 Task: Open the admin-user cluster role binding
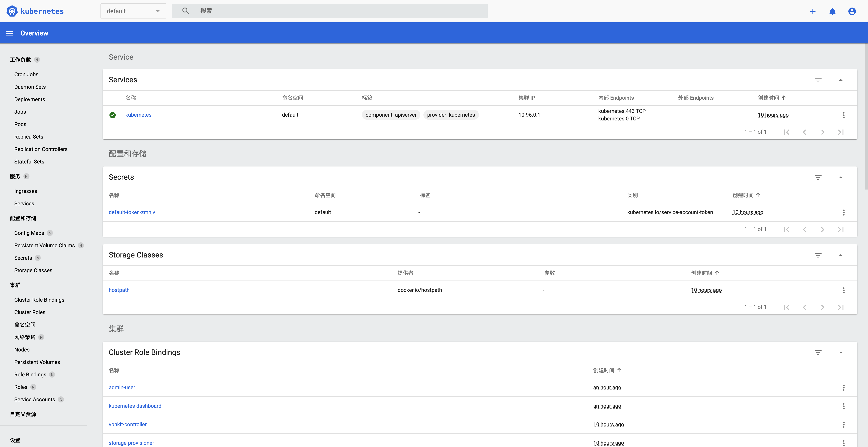coord(122,387)
